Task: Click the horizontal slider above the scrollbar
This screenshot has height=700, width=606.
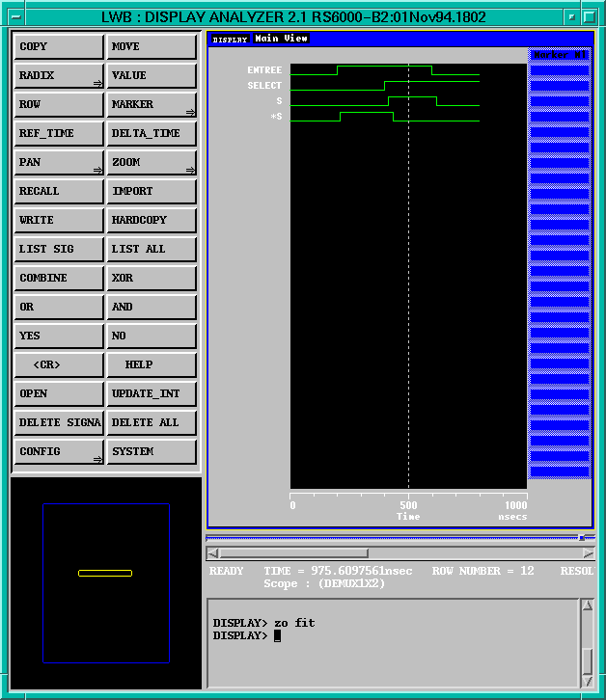Action: pyautogui.click(x=581, y=537)
